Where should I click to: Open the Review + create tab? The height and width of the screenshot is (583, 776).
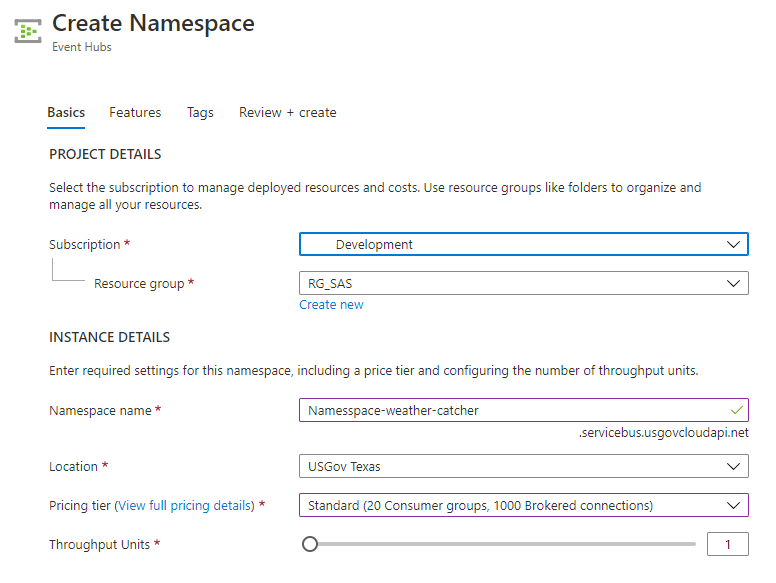tap(288, 112)
